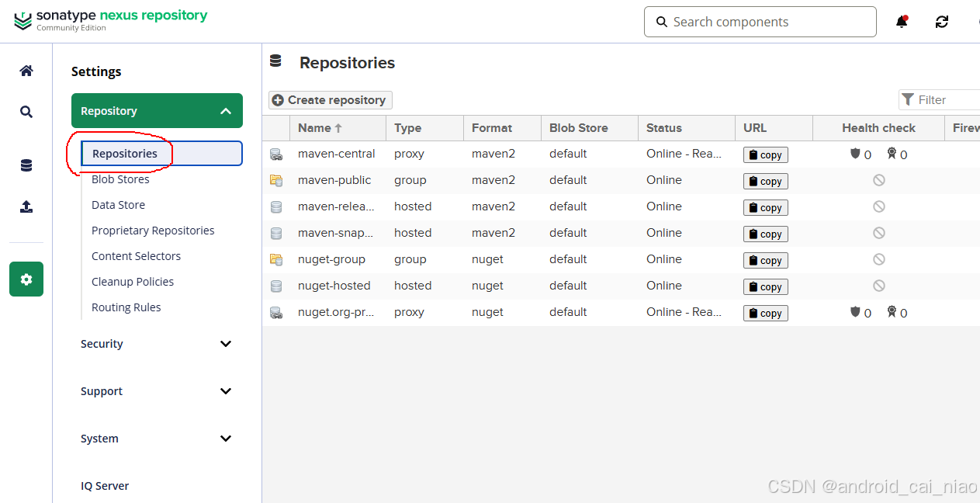Click the nuget.org-proxy health ribbon badge icon
The width and height of the screenshot is (980, 503).
pyautogui.click(x=892, y=312)
